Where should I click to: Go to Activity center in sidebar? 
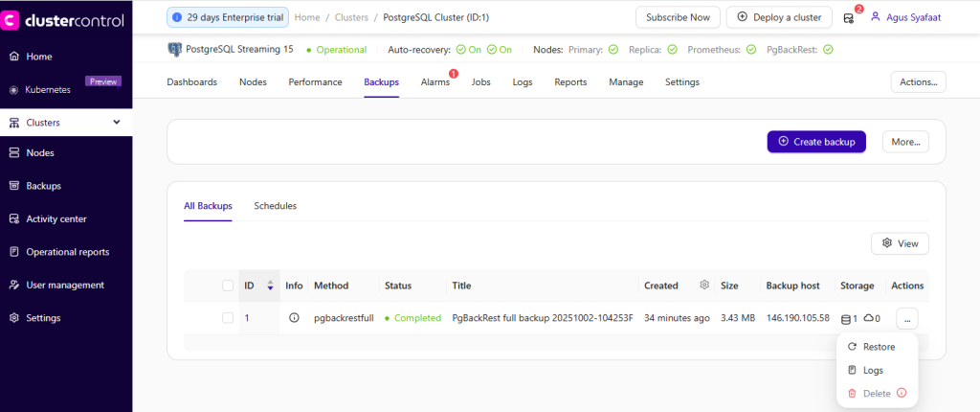(x=56, y=218)
